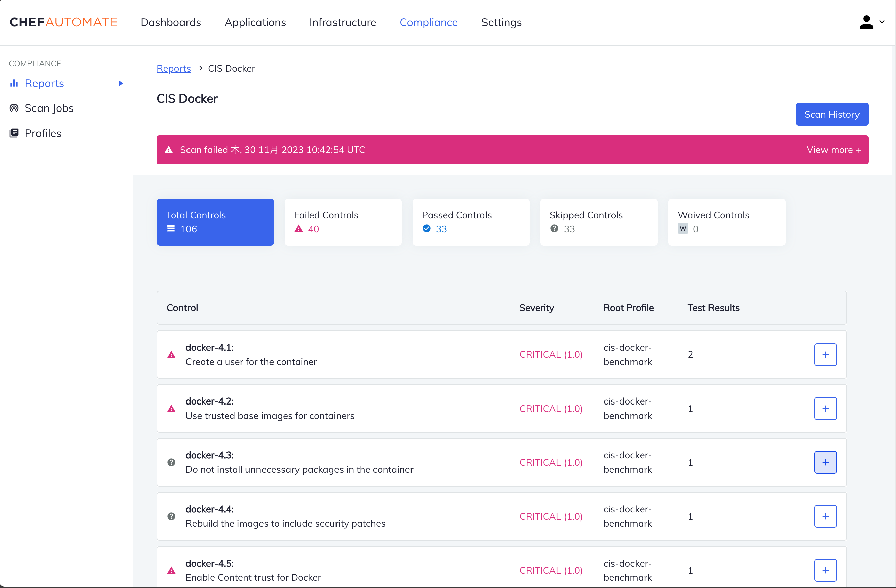Image resolution: width=896 pixels, height=588 pixels.
Task: Click the Passed Controls checkmark icon
Action: pyautogui.click(x=427, y=228)
